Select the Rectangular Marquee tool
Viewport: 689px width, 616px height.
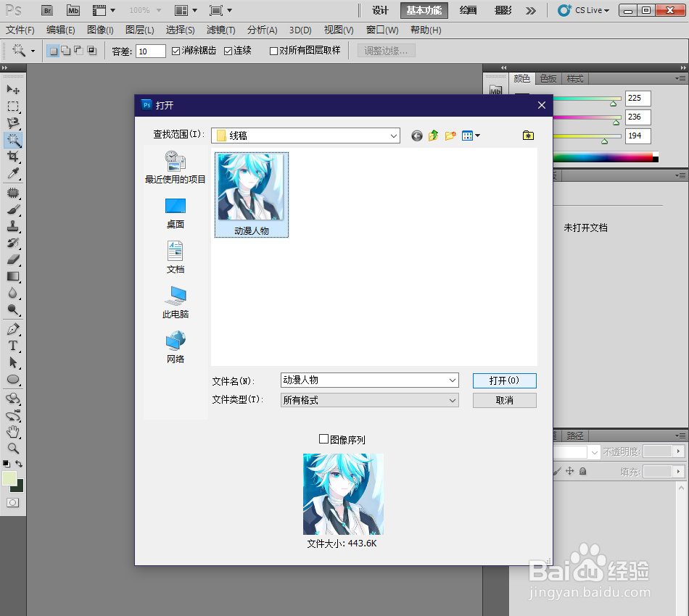point(13,107)
